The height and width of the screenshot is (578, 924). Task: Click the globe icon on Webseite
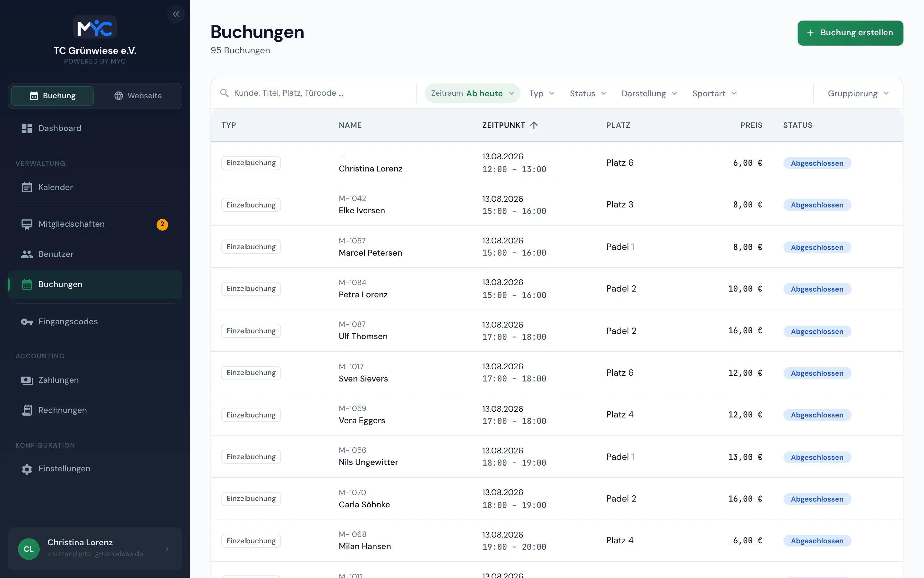tap(119, 96)
